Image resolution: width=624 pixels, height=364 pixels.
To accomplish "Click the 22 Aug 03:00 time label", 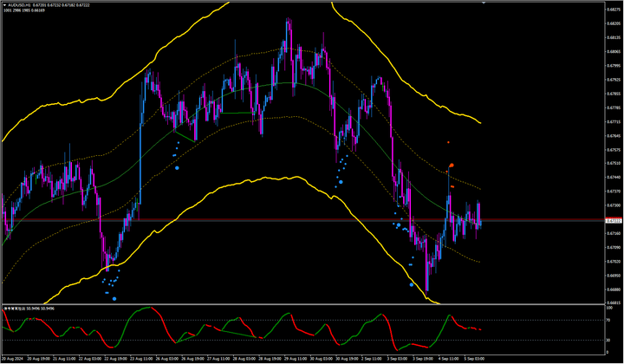I will coord(92,357).
